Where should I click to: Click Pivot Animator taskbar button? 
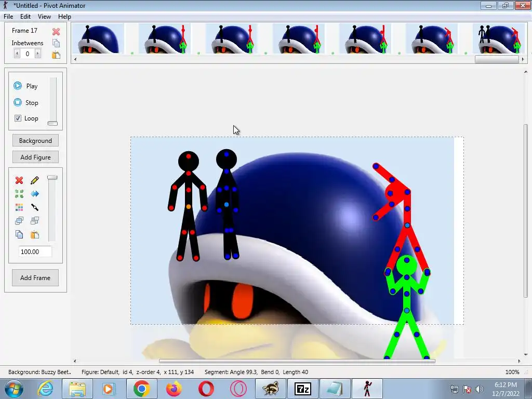click(x=367, y=389)
